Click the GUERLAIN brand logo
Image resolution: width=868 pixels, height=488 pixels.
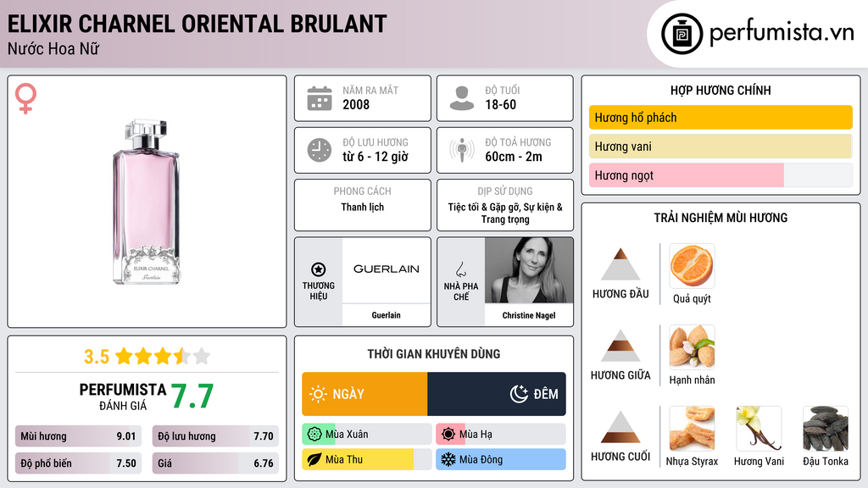tap(386, 269)
